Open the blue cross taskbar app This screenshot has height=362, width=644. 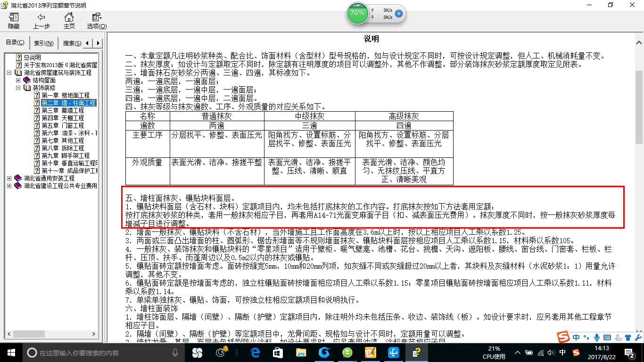tap(393, 353)
